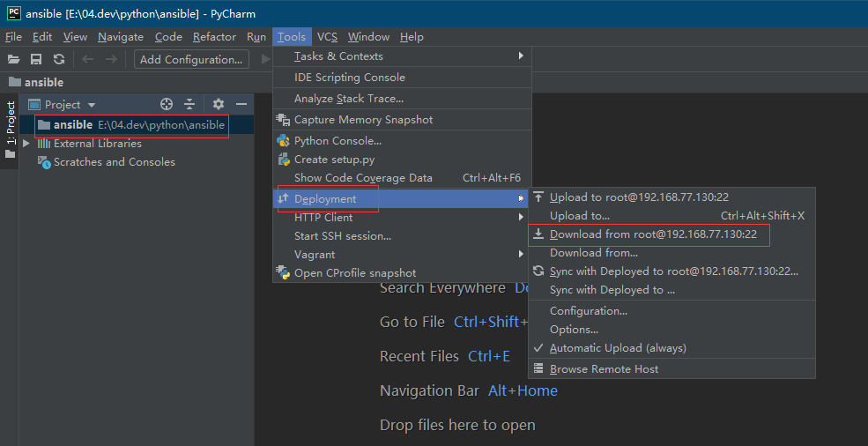Click the Collapse All icon in Project panel

click(x=189, y=104)
